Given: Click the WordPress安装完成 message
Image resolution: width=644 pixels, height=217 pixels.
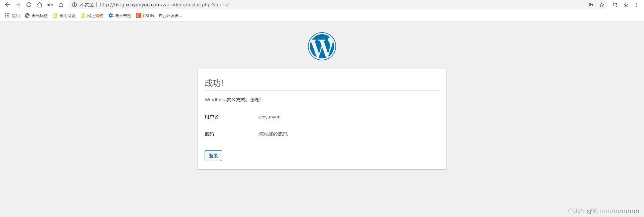Looking at the screenshot, I should [x=233, y=100].
